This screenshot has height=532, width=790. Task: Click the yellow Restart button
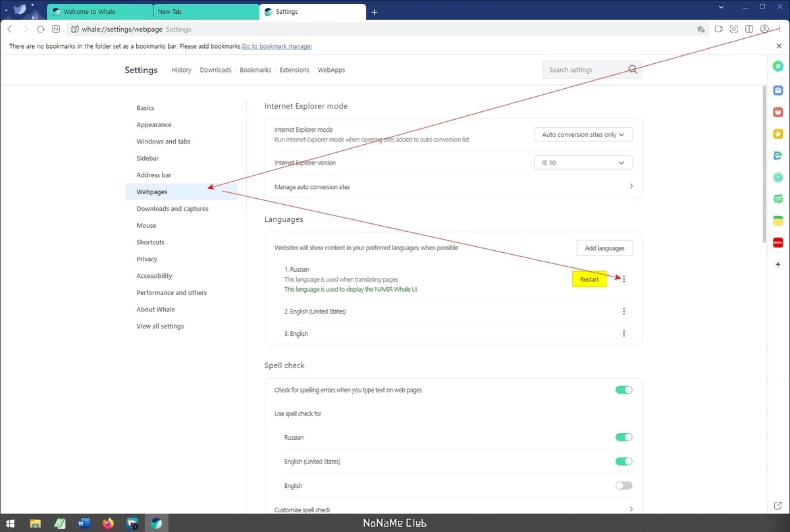589,279
